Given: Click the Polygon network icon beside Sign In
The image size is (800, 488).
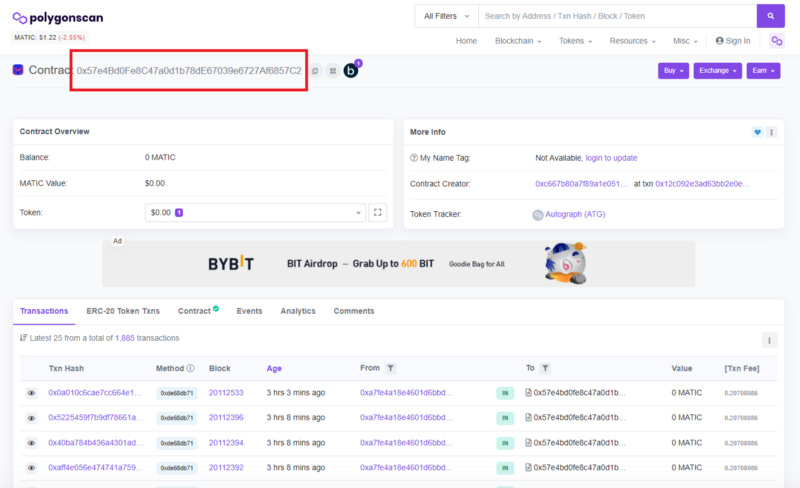Looking at the screenshot, I should pyautogui.click(x=777, y=41).
